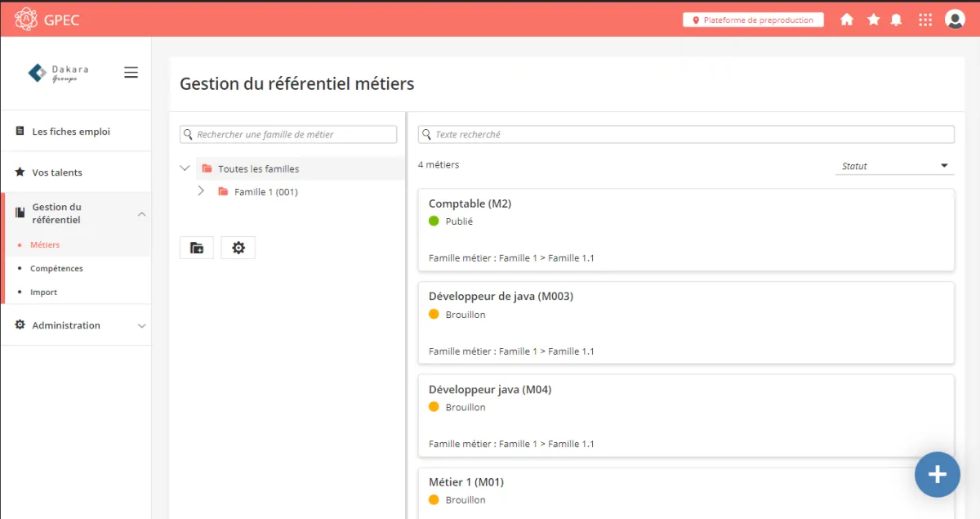
Task: Open favorites via the star icon
Action: [x=873, y=20]
